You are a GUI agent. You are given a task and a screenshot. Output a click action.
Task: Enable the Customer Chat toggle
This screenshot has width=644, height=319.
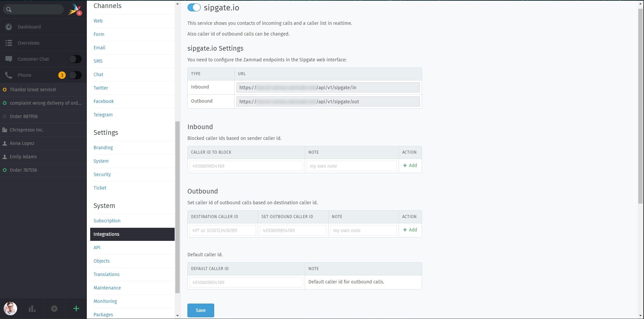[x=75, y=59]
